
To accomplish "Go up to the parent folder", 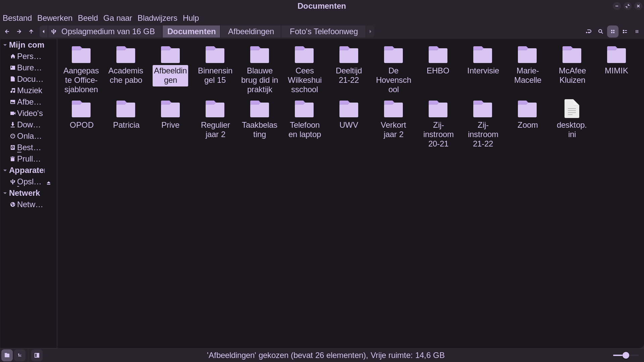I will (31, 32).
